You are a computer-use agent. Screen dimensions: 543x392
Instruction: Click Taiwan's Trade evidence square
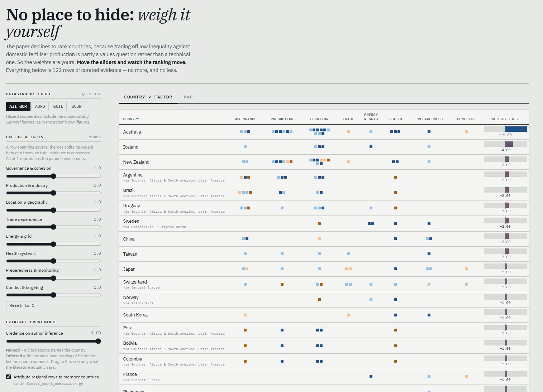tap(348, 254)
